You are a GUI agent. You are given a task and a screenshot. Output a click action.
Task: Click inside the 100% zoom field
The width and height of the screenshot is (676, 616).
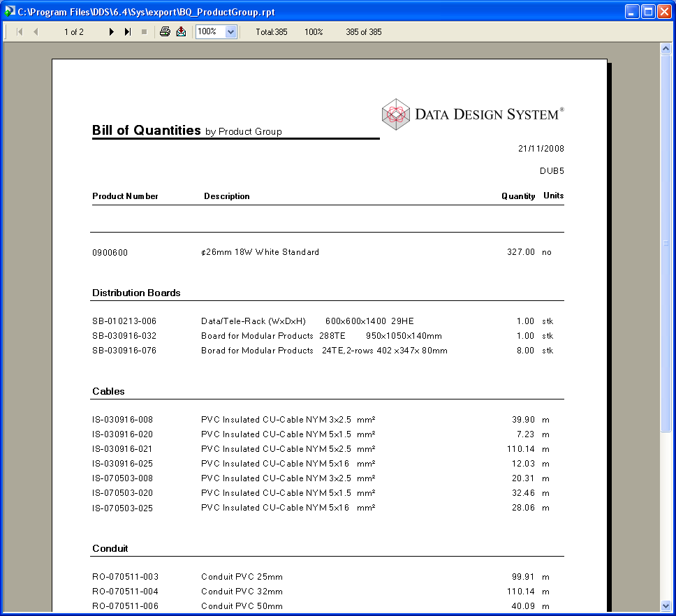[210, 31]
